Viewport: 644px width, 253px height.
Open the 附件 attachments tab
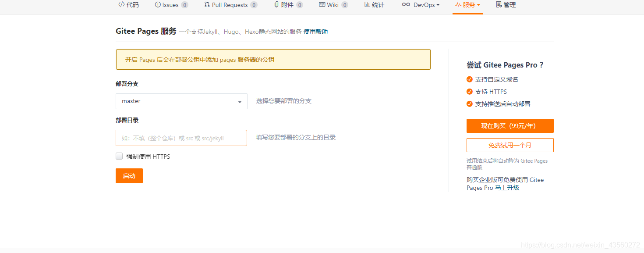pos(288,5)
